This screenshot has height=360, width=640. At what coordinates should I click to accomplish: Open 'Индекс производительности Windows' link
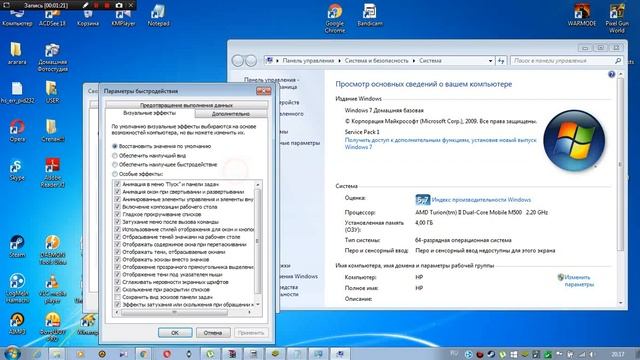click(x=481, y=200)
